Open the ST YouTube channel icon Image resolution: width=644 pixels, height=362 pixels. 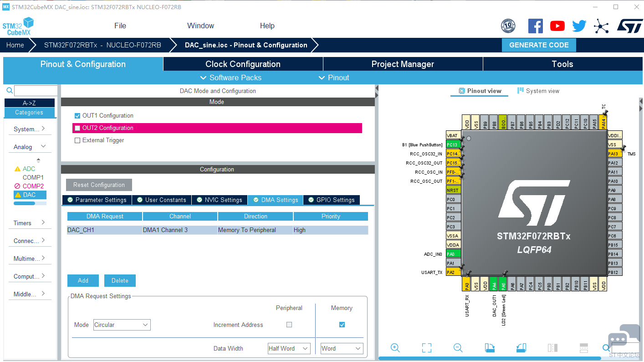tap(557, 26)
